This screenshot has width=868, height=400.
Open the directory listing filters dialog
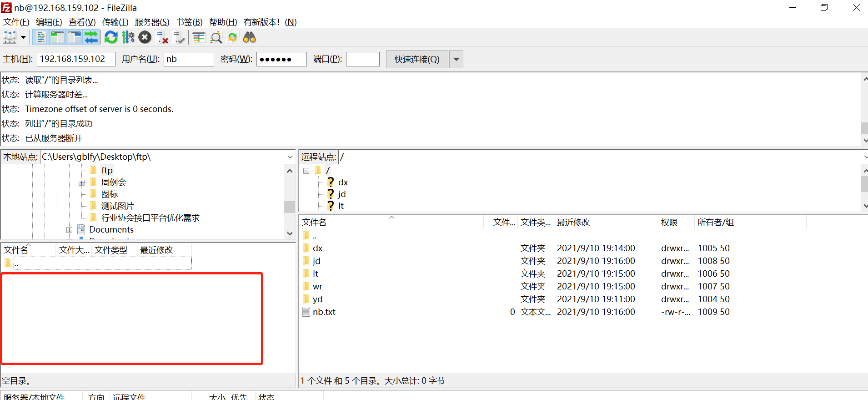(199, 37)
